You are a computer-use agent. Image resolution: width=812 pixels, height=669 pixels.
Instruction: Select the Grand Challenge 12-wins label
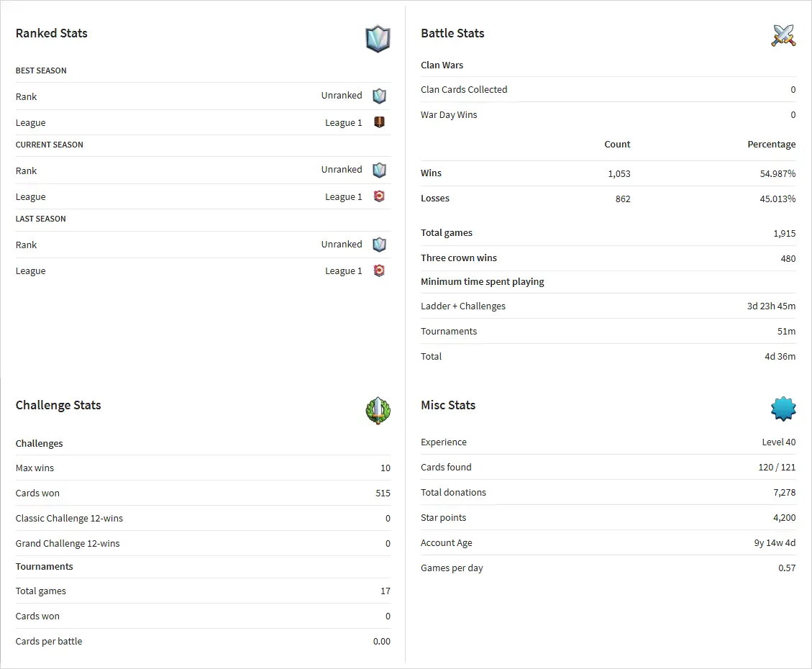(x=68, y=543)
